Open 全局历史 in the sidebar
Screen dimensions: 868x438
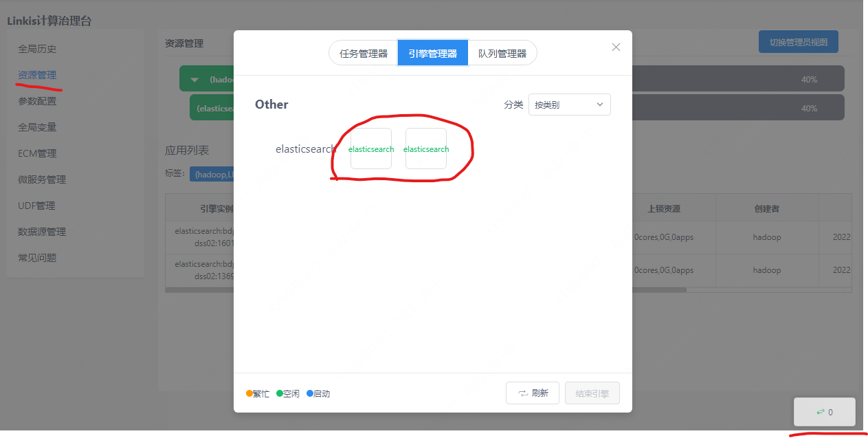coord(37,49)
